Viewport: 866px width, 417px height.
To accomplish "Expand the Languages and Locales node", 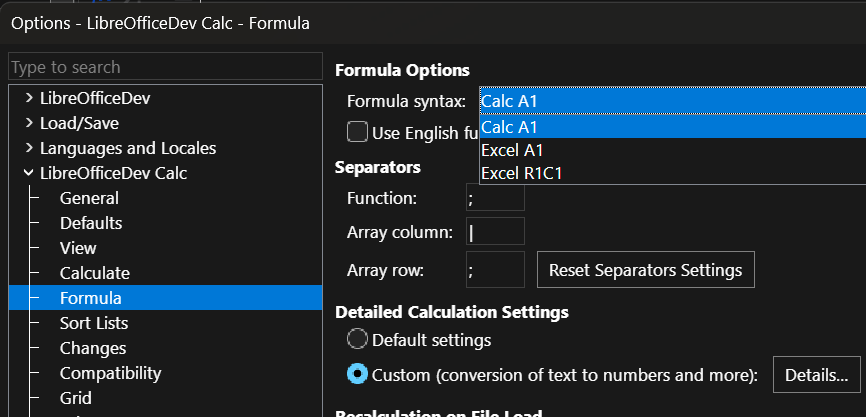I will [29, 148].
